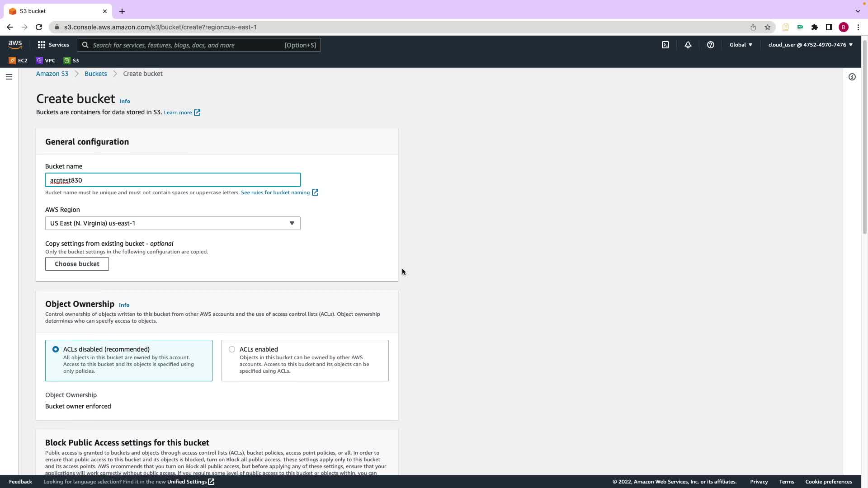Open the AWS support help icon
This screenshot has width=868, height=488.
tap(710, 45)
